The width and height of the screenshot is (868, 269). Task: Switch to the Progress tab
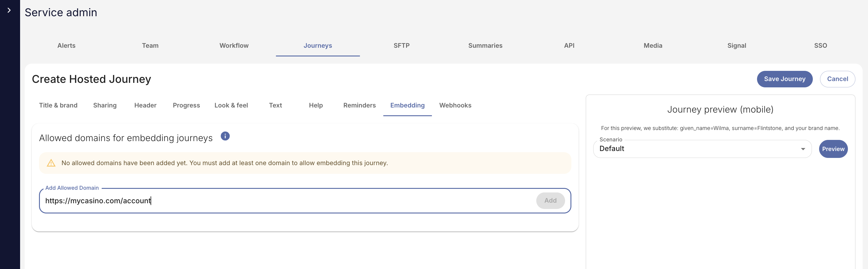[186, 105]
